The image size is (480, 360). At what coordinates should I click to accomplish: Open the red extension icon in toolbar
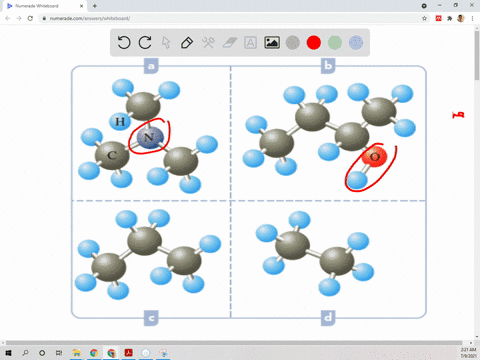(439, 18)
